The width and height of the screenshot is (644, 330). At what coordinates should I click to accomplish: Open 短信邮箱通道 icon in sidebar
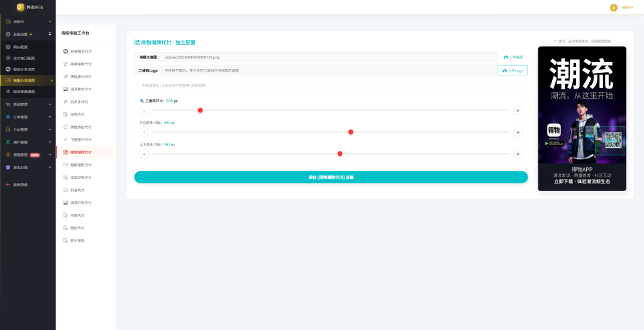8,92
